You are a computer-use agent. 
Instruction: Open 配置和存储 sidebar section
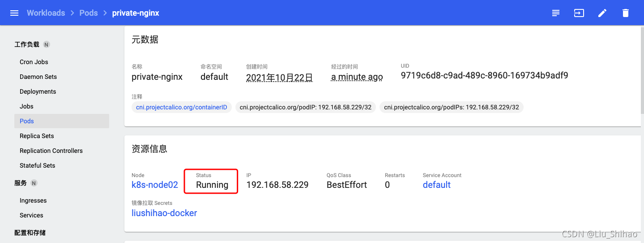30,233
